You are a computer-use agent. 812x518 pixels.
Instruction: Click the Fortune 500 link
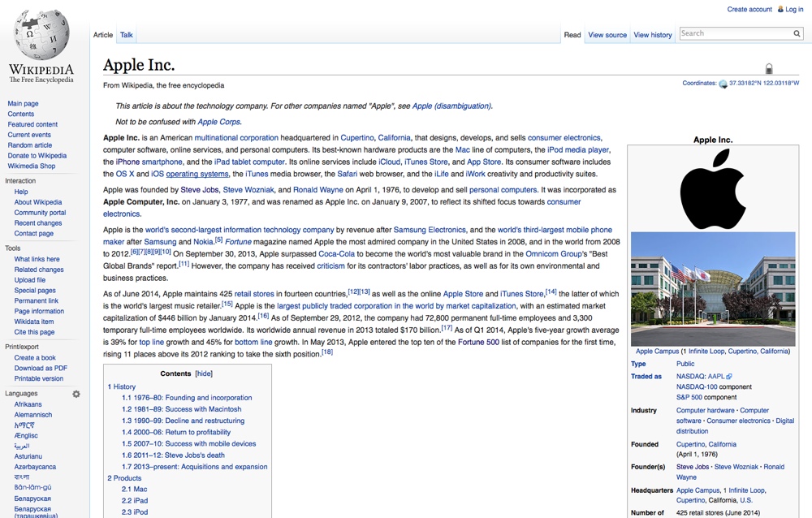[478, 342]
